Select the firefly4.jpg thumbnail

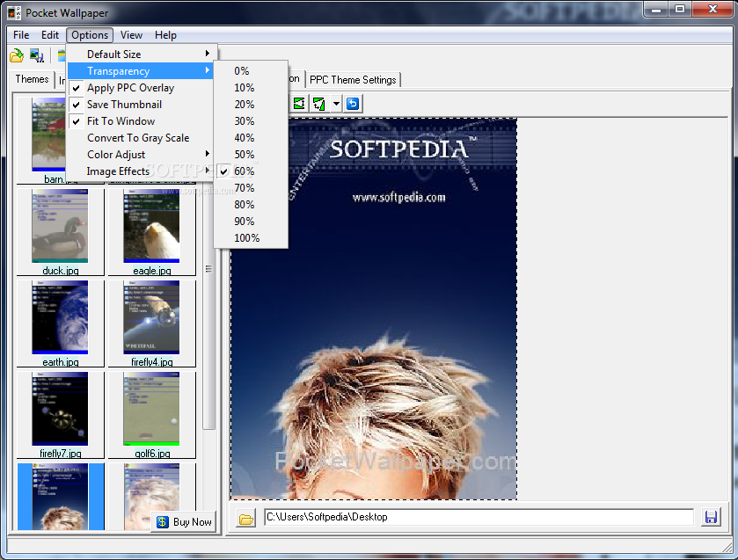(151, 324)
